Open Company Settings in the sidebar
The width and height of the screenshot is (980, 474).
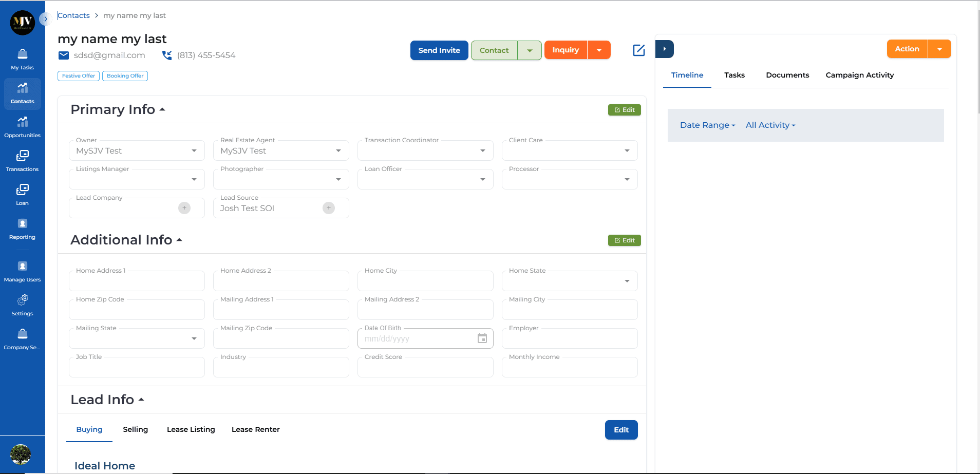click(23, 339)
